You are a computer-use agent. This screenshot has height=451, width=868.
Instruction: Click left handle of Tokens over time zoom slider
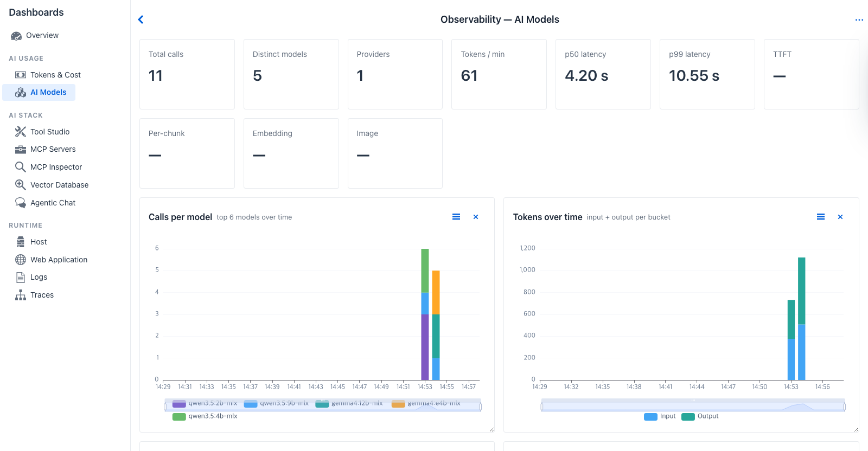pyautogui.click(x=541, y=406)
